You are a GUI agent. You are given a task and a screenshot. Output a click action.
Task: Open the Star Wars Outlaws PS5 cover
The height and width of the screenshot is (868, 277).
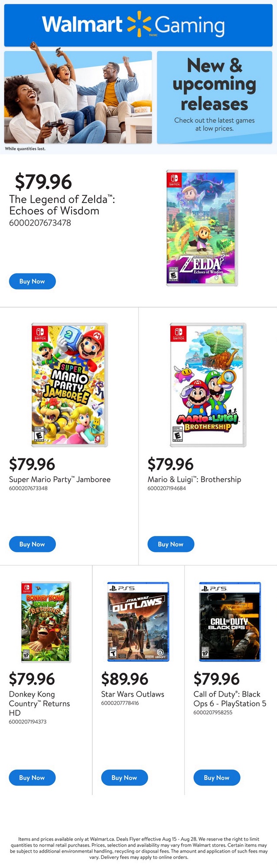point(138,621)
